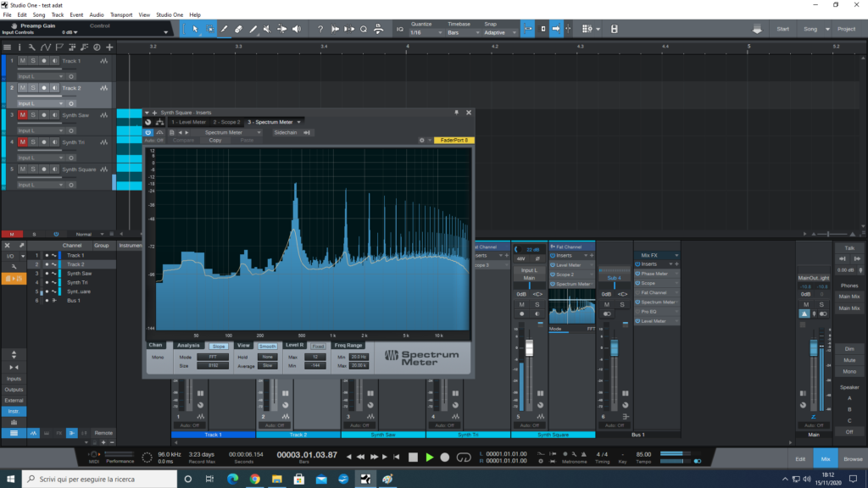Open the Snap Adaptive dropdown
This screenshot has height=488, width=868.
[500, 33]
